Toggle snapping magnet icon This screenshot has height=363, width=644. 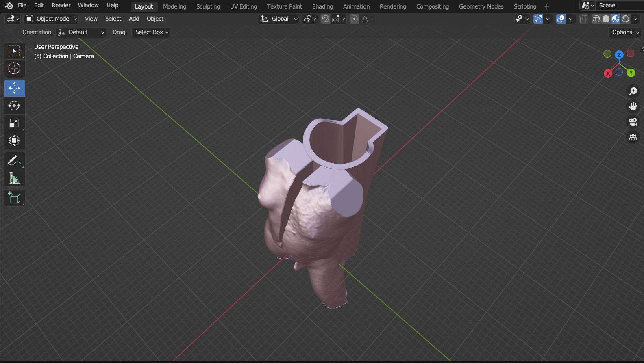pos(325,19)
